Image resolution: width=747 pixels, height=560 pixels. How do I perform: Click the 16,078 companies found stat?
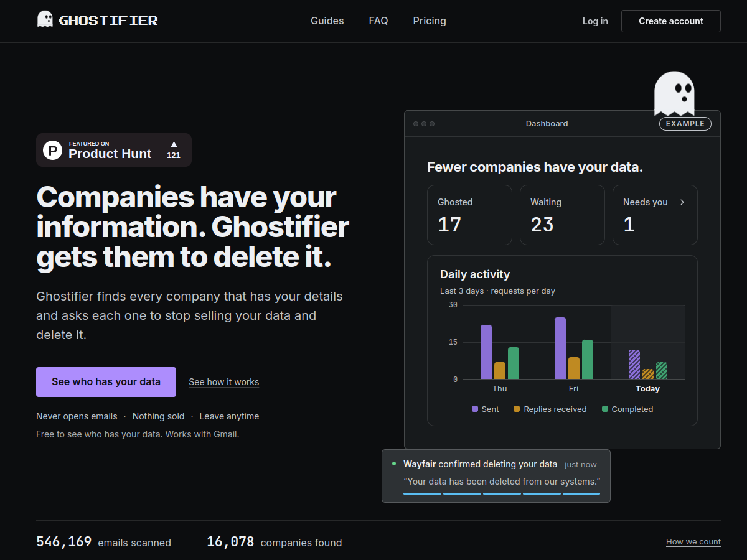pyautogui.click(x=275, y=542)
